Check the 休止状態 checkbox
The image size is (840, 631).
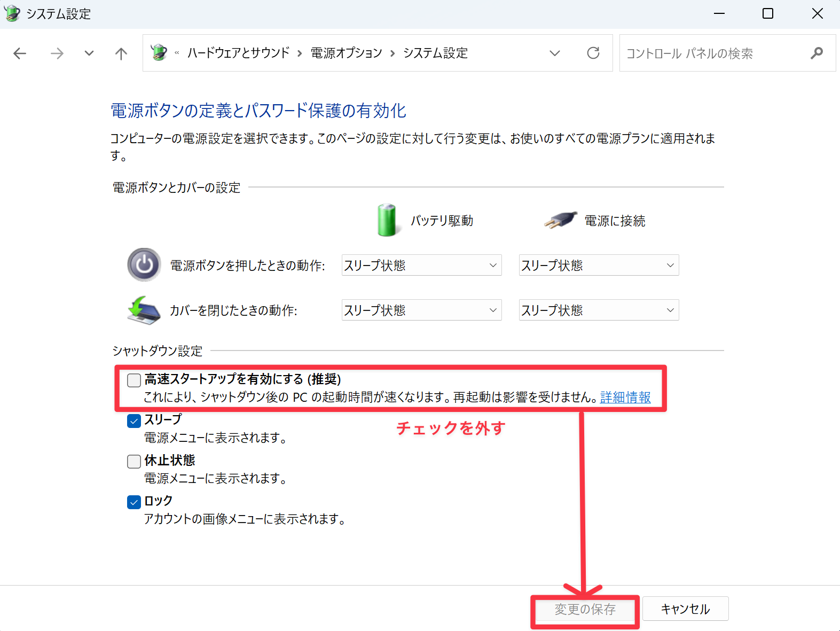click(x=134, y=462)
